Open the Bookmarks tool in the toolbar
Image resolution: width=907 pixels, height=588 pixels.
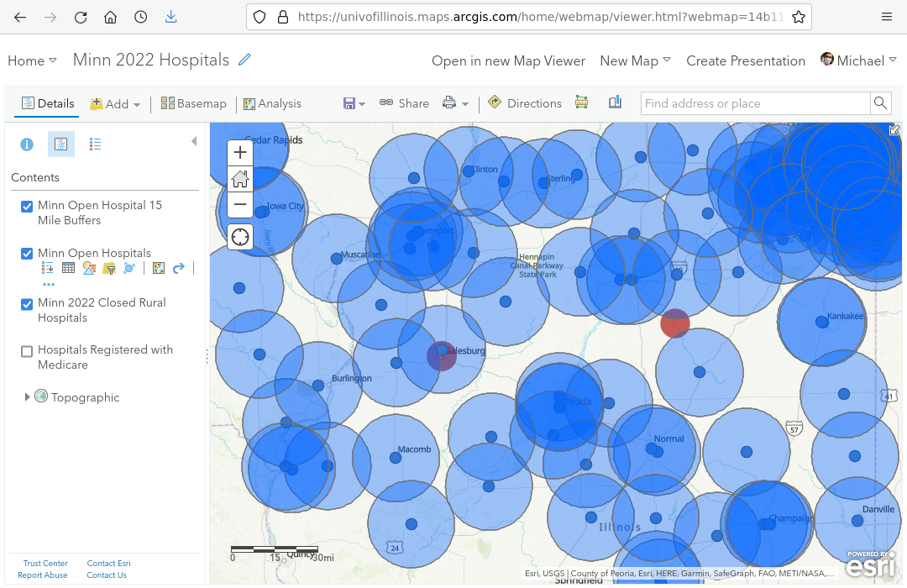615,102
